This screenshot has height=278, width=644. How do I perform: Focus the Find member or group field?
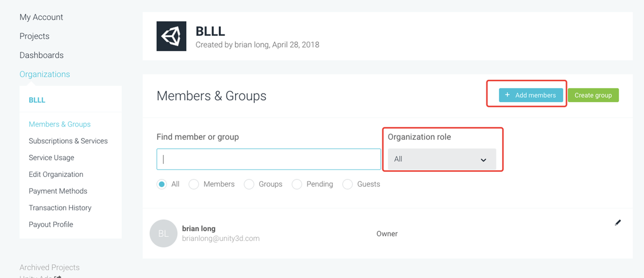(x=269, y=159)
